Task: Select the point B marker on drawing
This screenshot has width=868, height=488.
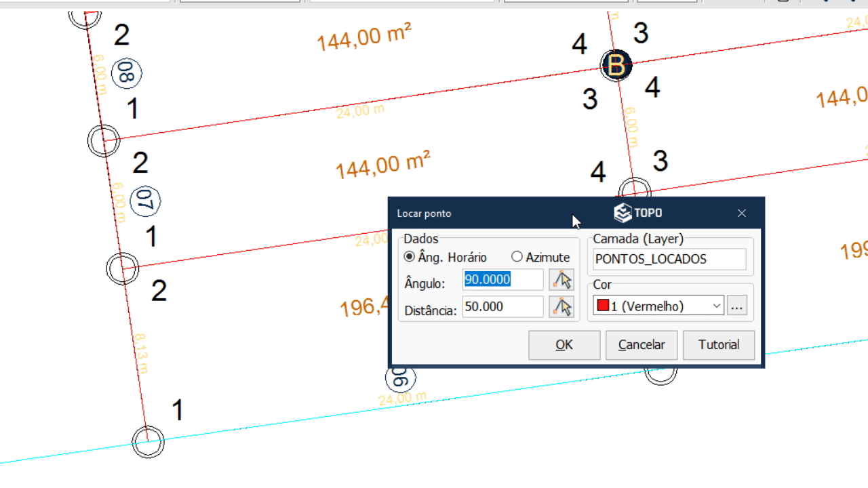Action: pyautogui.click(x=616, y=66)
